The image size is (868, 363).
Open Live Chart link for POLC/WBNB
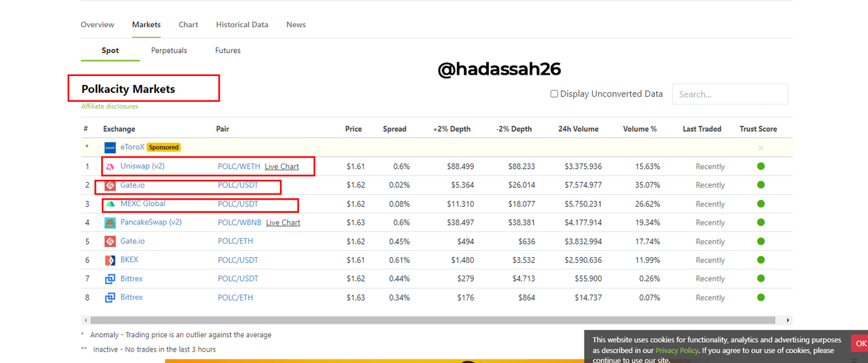pos(283,223)
